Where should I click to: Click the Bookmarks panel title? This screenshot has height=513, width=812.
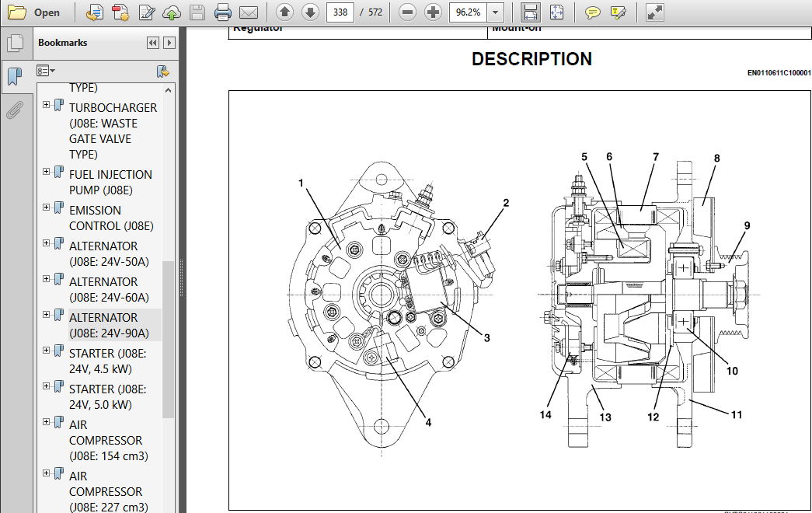63,43
